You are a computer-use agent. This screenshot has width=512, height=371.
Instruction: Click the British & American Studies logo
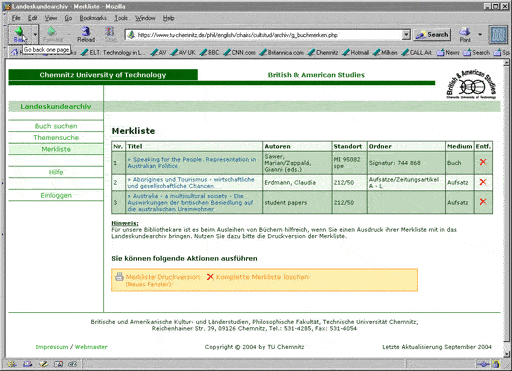(x=471, y=84)
